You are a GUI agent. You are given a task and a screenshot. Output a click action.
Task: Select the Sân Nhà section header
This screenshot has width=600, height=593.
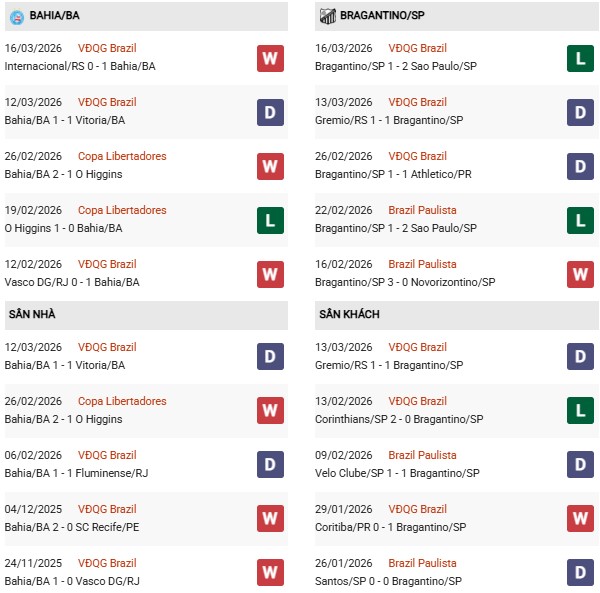[x=32, y=314]
